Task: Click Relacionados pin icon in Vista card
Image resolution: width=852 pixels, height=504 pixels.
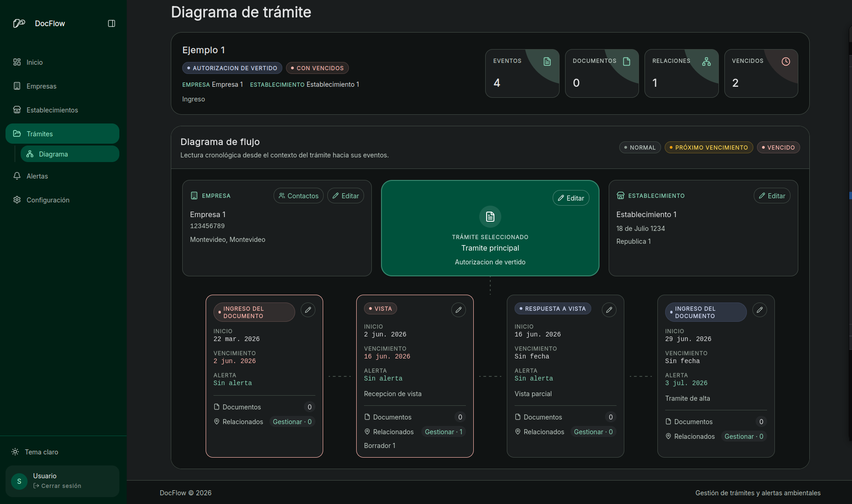Action: (367, 431)
